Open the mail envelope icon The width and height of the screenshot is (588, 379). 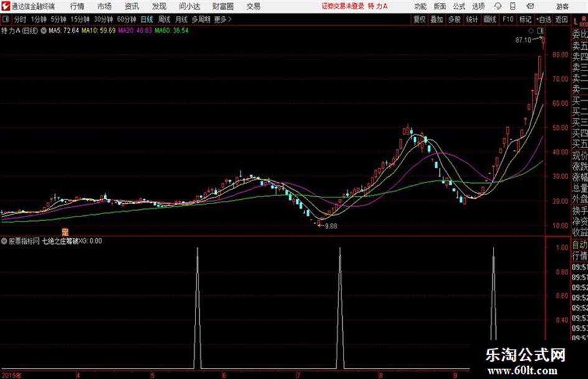tap(530, 6)
